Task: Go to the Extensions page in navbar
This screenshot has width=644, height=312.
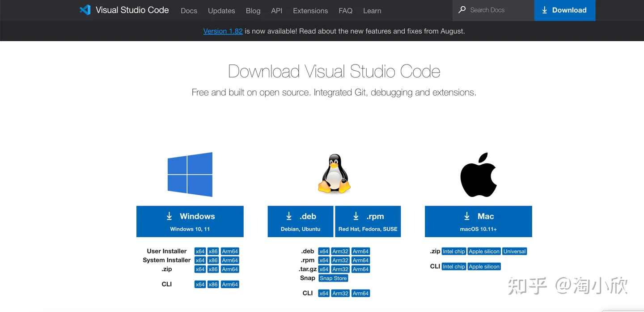Action: point(310,11)
